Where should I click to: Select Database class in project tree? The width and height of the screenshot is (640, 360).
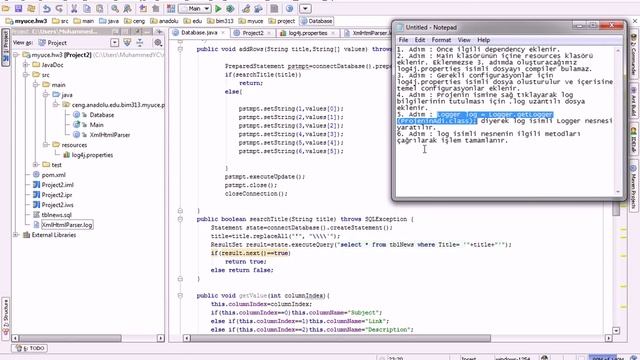click(102, 115)
